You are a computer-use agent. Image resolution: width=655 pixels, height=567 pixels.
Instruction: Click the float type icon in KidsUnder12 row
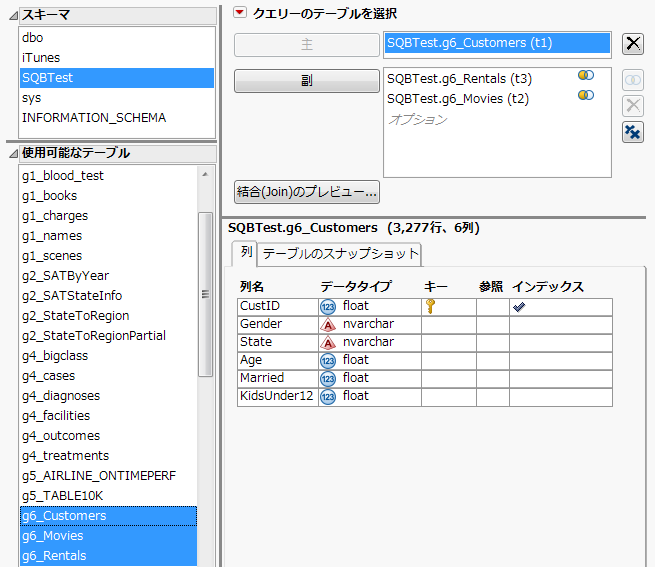point(327,396)
